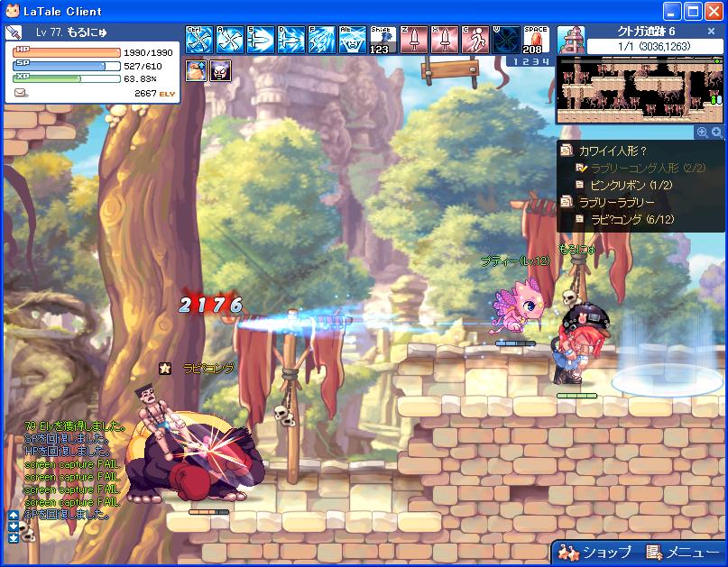This screenshot has height=567, width=728.
Task: Trigger the S key sword thrust skill
Action: click(261, 40)
